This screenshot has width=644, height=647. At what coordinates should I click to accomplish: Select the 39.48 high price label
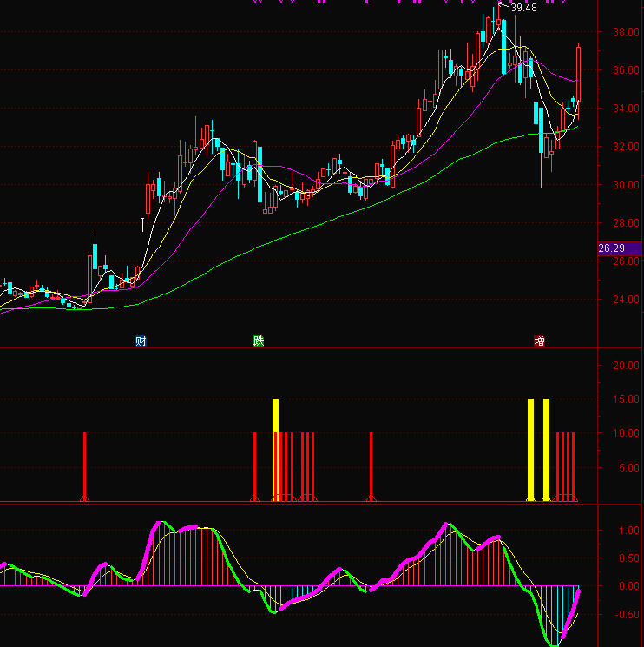pyautogui.click(x=523, y=8)
